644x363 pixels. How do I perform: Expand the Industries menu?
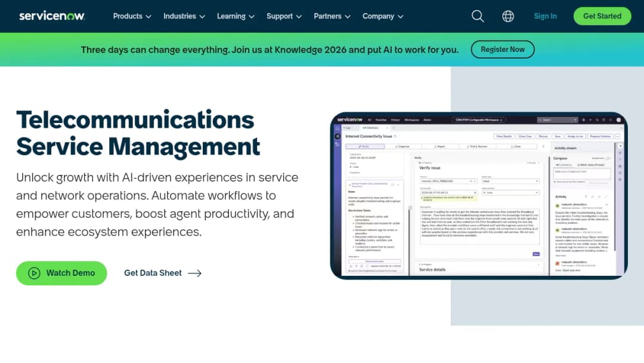coord(184,16)
